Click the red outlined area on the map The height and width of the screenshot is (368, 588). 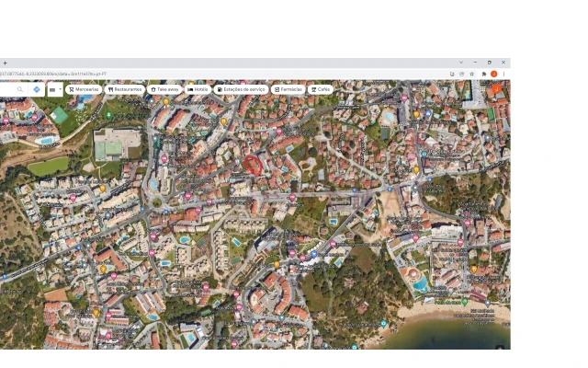(x=252, y=165)
